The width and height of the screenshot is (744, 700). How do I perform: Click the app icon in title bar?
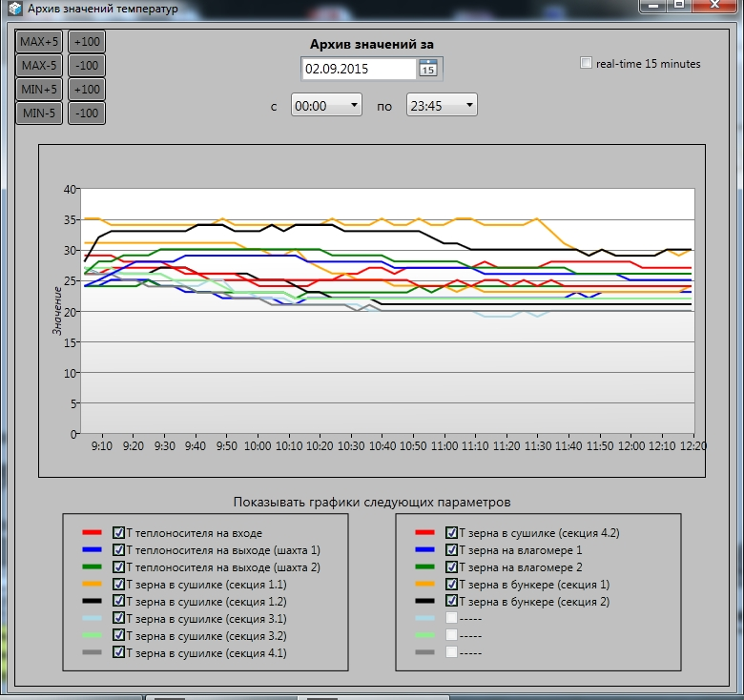click(x=14, y=9)
